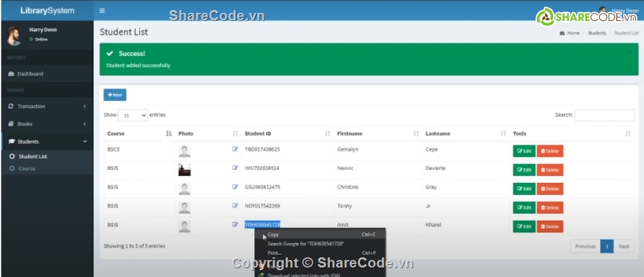The image size is (644, 277).
Task: Go to the Next page
Action: click(x=624, y=247)
